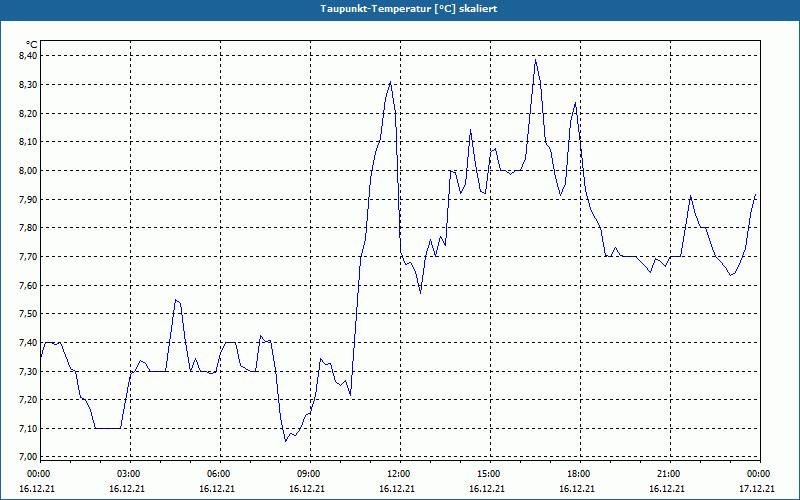Select the 7,50 y-axis value
The image size is (800, 500).
[27, 314]
